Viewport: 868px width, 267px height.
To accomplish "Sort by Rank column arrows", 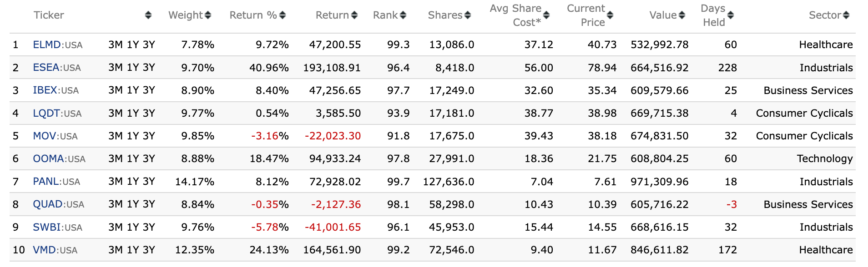I will 403,15.
